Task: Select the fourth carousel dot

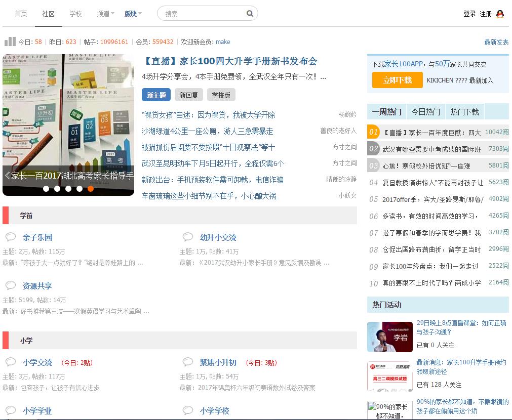Action: tap(80, 189)
